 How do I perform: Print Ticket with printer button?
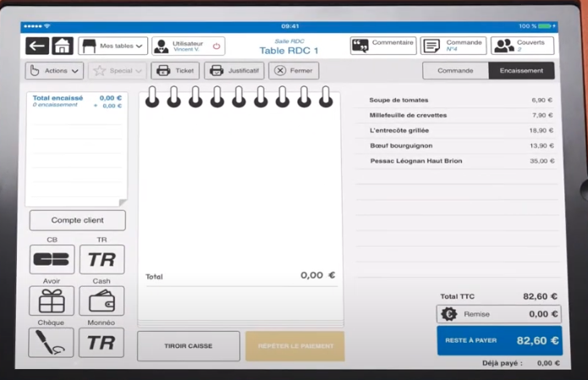pos(175,71)
